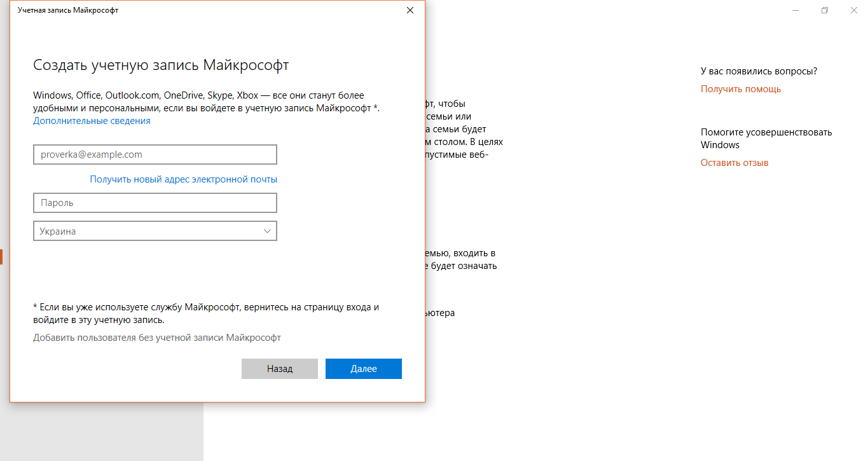Click 'Добавить пользователя без учетной записи Майкрософт'
The width and height of the screenshot is (868, 461).
pyautogui.click(x=157, y=338)
